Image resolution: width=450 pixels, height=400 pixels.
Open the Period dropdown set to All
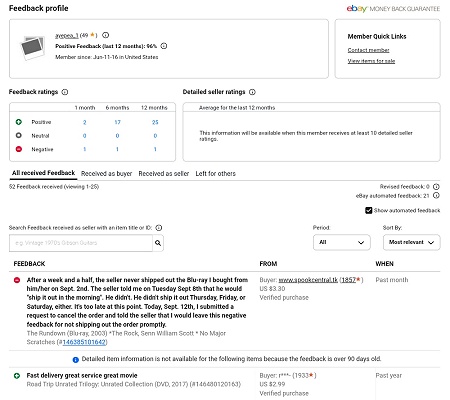(342, 242)
